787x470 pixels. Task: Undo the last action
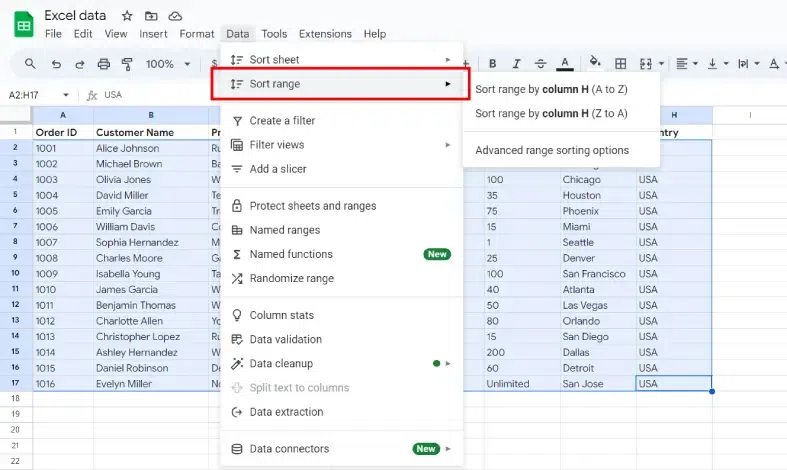56,64
